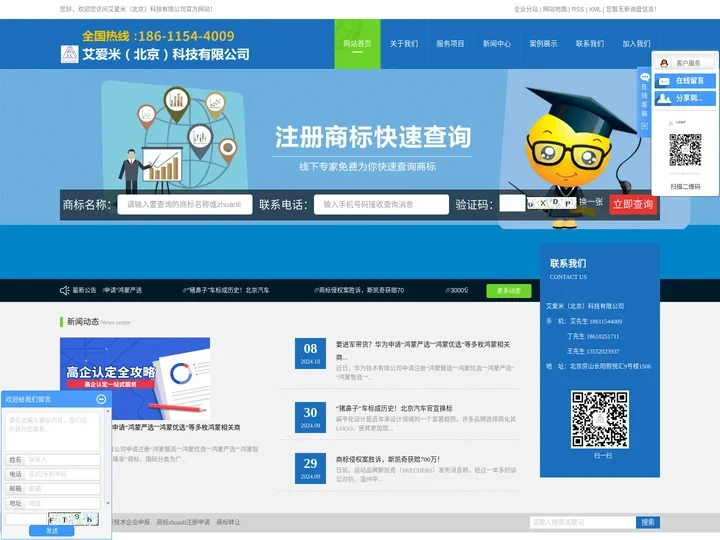
Task: Open the 加入我们 navigation item
Action: (x=636, y=44)
